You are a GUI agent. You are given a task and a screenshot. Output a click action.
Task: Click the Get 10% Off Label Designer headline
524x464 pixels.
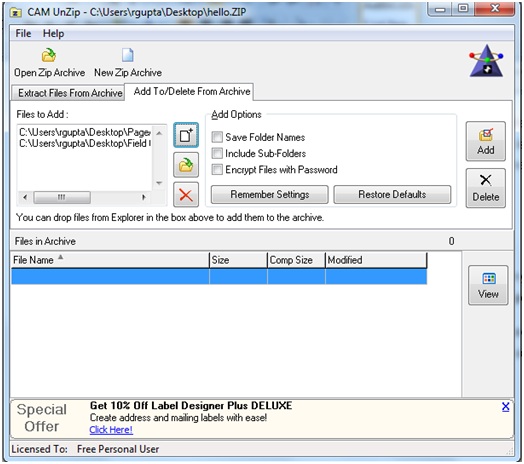pyautogui.click(x=191, y=405)
